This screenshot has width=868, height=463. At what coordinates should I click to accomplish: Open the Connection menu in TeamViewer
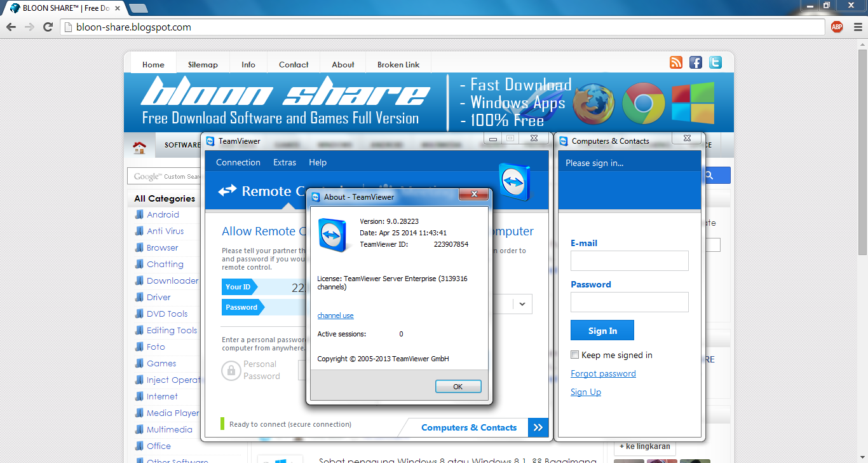coord(238,162)
